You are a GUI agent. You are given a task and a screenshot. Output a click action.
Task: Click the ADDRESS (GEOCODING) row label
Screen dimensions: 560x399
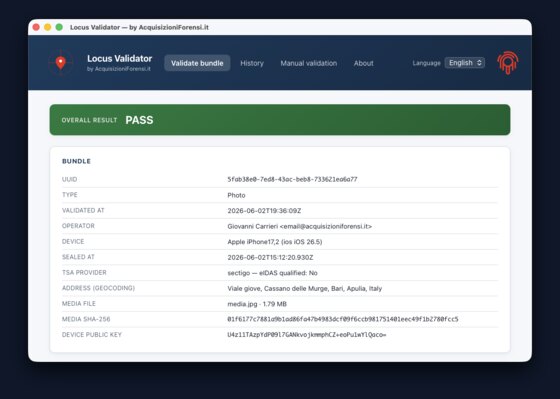pos(98,288)
